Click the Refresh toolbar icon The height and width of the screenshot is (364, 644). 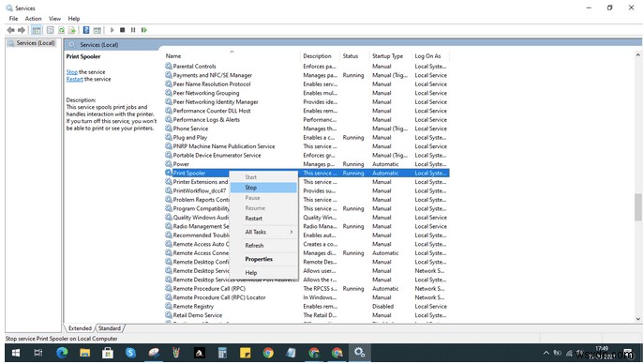pyautogui.click(x=61, y=30)
